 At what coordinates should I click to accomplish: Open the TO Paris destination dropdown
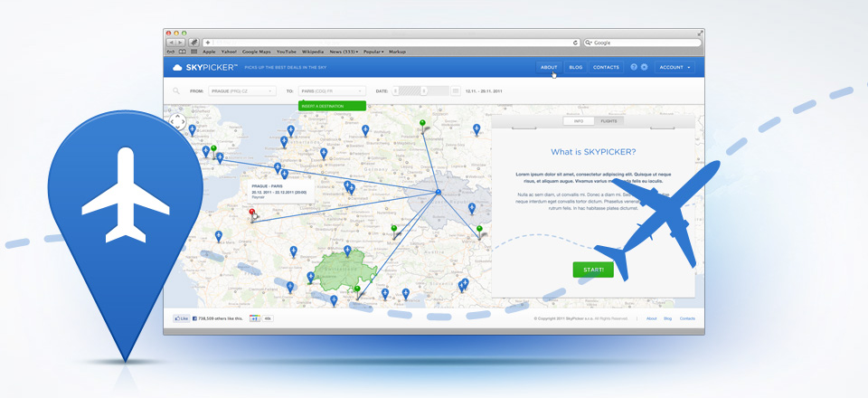click(x=332, y=90)
